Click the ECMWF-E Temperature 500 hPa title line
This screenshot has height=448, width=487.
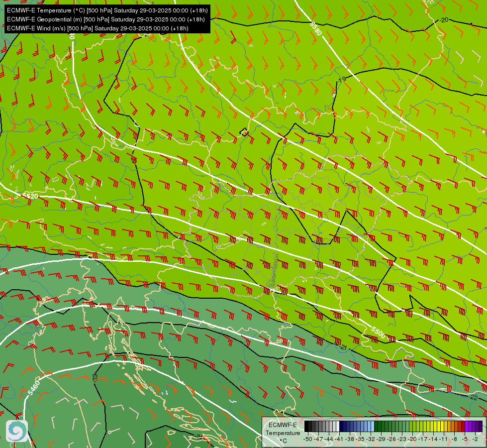(x=107, y=10)
